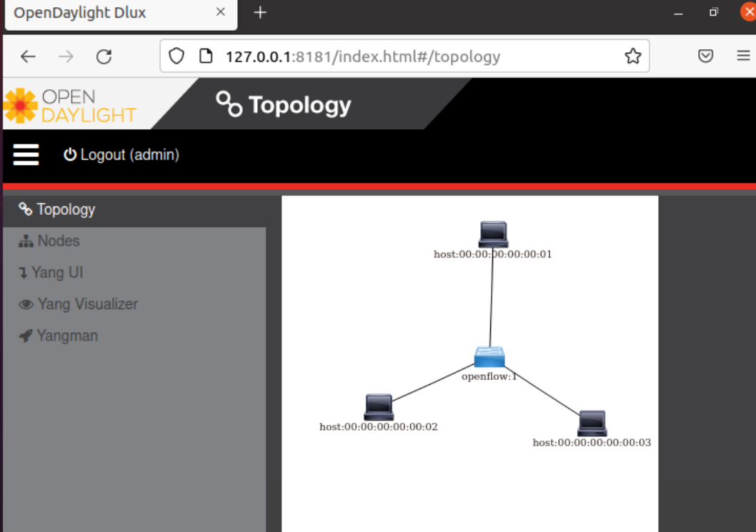Click label host:00:00:00:00:00:02
Viewport: 756px width, 532px height.
(379, 427)
